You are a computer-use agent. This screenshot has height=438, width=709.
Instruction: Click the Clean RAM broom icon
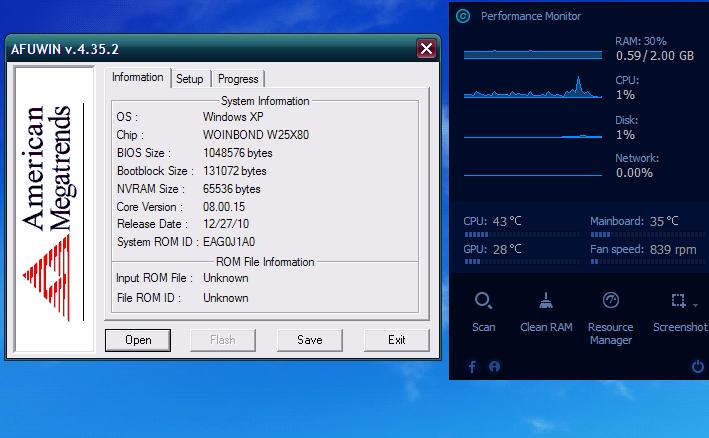(546, 301)
